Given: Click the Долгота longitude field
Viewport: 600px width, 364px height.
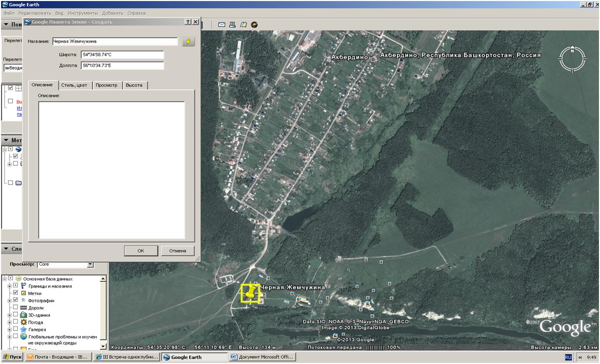Looking at the screenshot, I should click(122, 66).
